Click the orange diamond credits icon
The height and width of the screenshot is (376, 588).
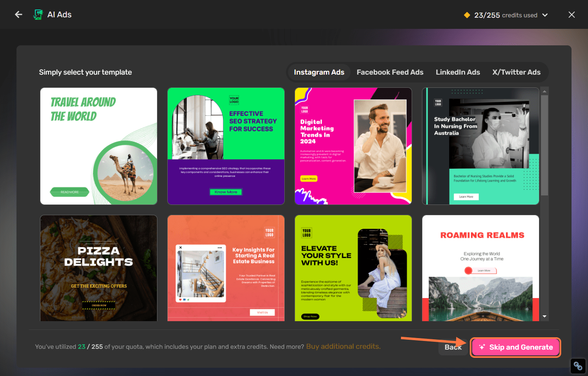click(x=467, y=15)
